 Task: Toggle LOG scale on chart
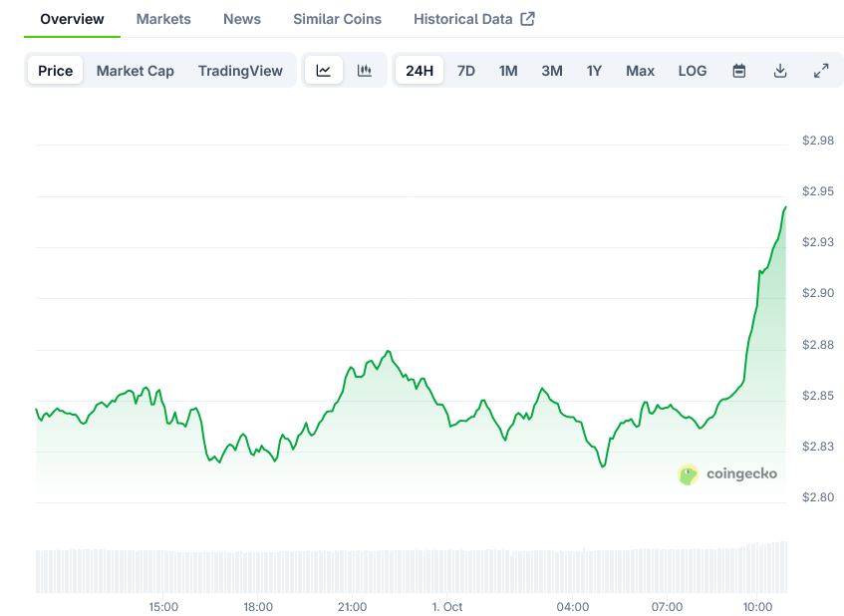point(693,71)
